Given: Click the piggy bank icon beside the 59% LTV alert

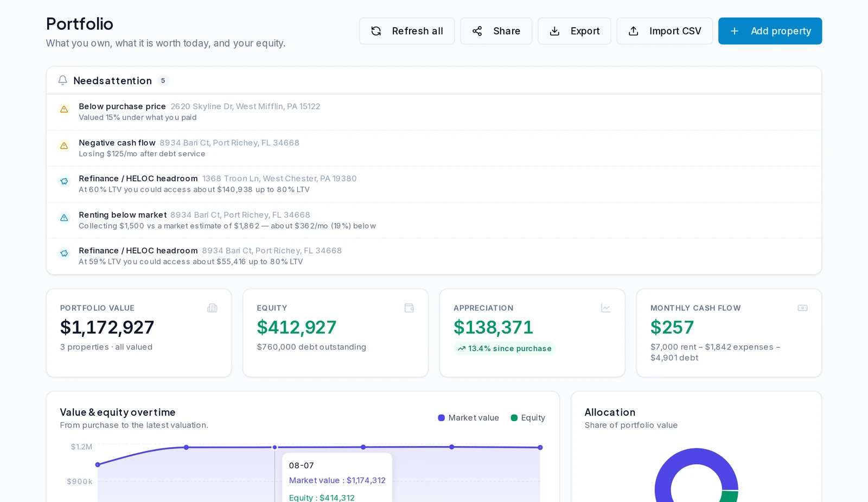Looking at the screenshot, I should click(64, 253).
